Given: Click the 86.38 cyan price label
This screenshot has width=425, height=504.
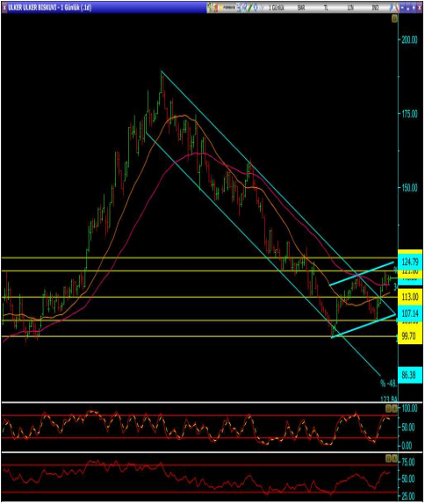Looking at the screenshot, I should point(410,375).
